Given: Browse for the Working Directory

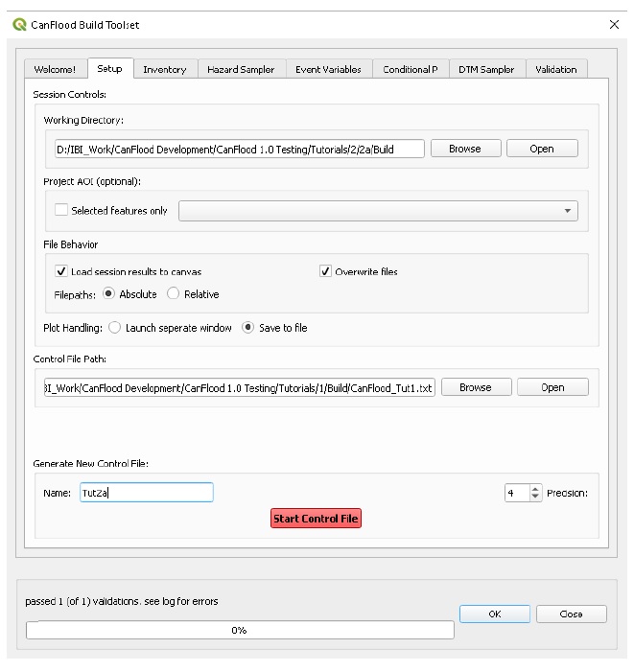Looking at the screenshot, I should pyautogui.click(x=465, y=149).
